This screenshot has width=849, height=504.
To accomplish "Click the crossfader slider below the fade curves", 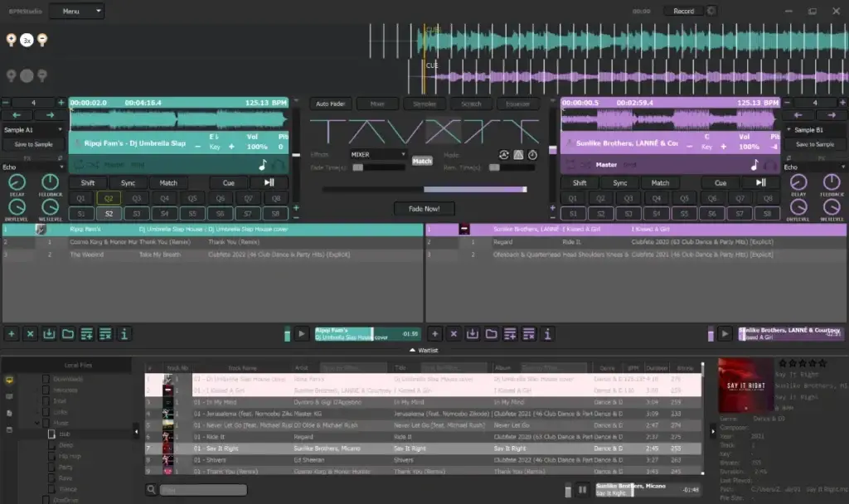I will coord(424,190).
